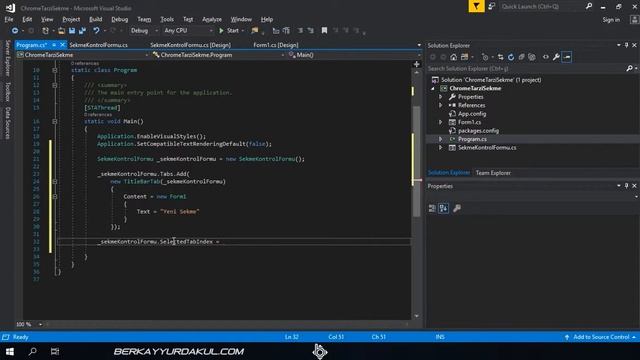Switch to the Team Explorer tab

(x=493, y=173)
